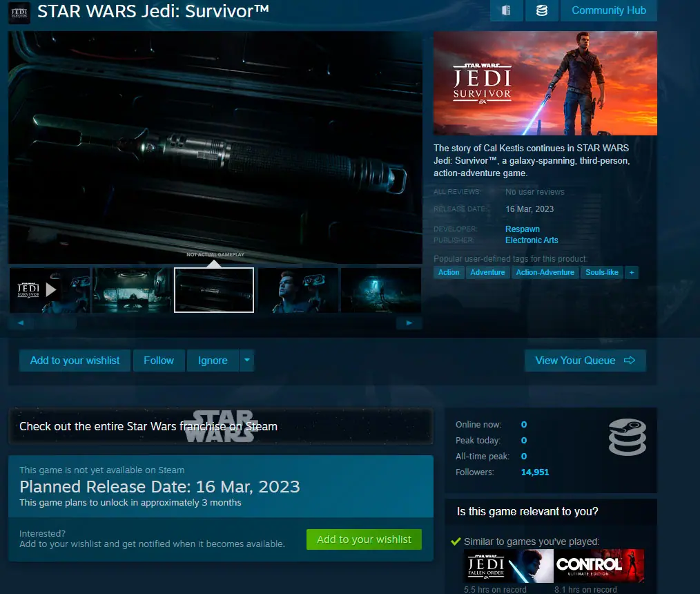The height and width of the screenshot is (594, 700).
Task: Click the plus button to add tags
Action: click(630, 272)
